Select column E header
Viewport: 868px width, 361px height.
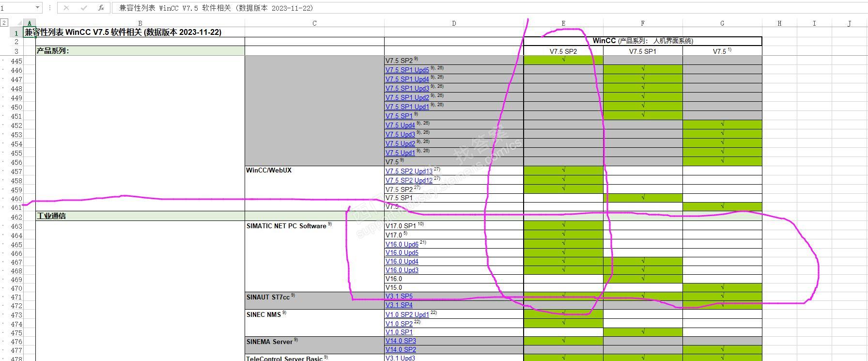(x=563, y=23)
